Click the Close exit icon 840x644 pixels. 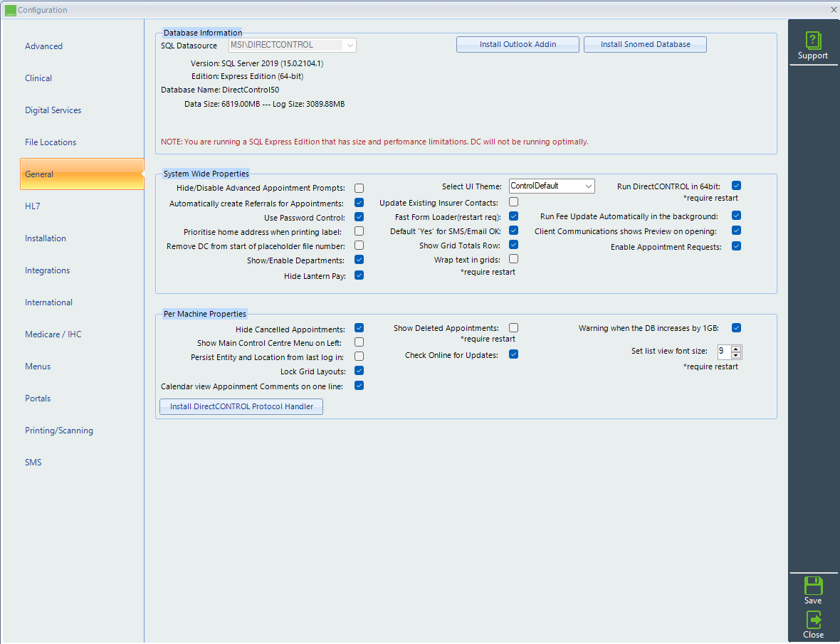813,620
